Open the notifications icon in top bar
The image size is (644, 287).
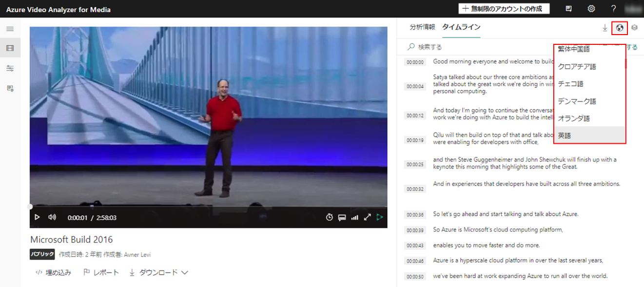(x=569, y=9)
